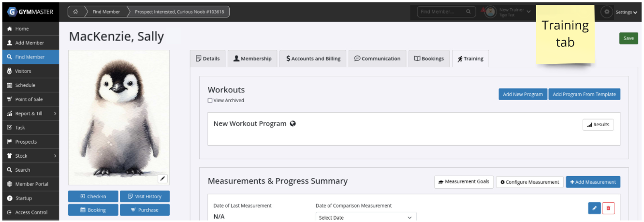Type in the Find Member search field
The height and width of the screenshot is (222, 644).
coord(441,12)
